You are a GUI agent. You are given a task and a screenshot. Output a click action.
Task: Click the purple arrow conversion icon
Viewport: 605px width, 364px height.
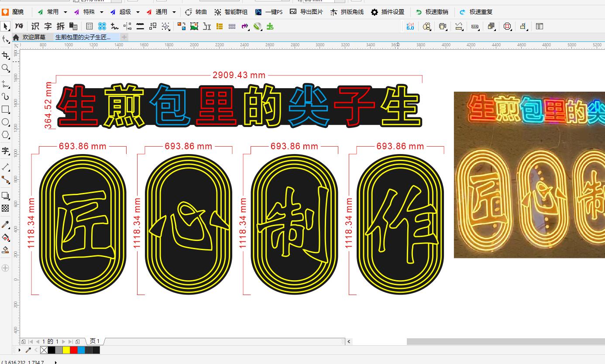245,26
